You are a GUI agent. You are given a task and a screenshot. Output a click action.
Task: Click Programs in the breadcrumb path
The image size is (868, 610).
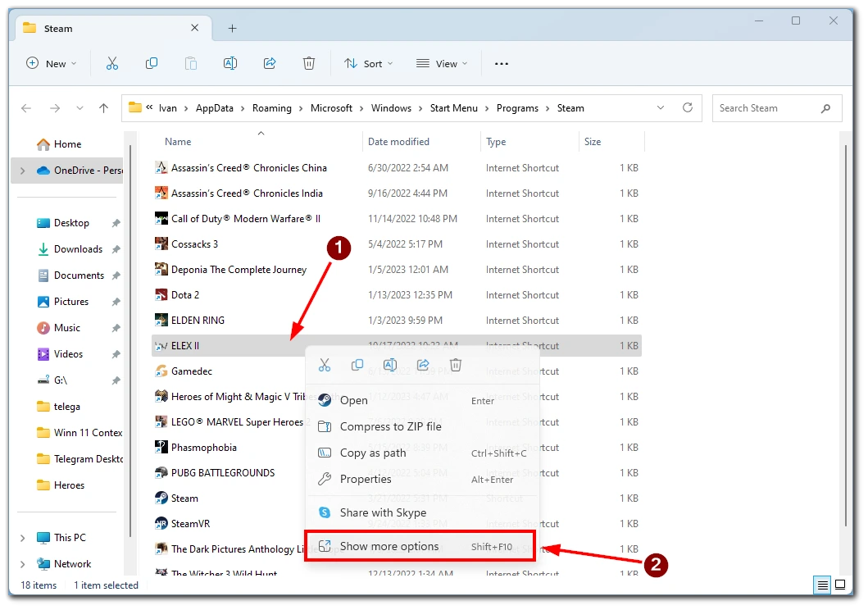pyautogui.click(x=517, y=108)
